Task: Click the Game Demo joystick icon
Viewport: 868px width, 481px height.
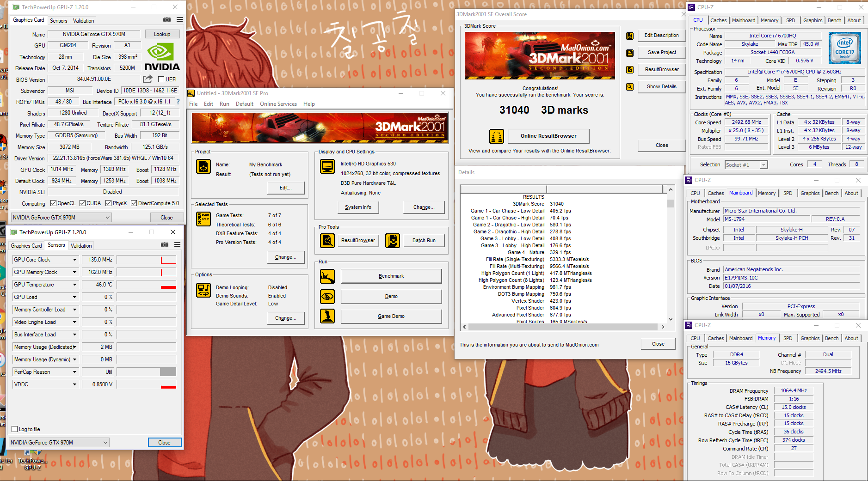Action: (327, 316)
